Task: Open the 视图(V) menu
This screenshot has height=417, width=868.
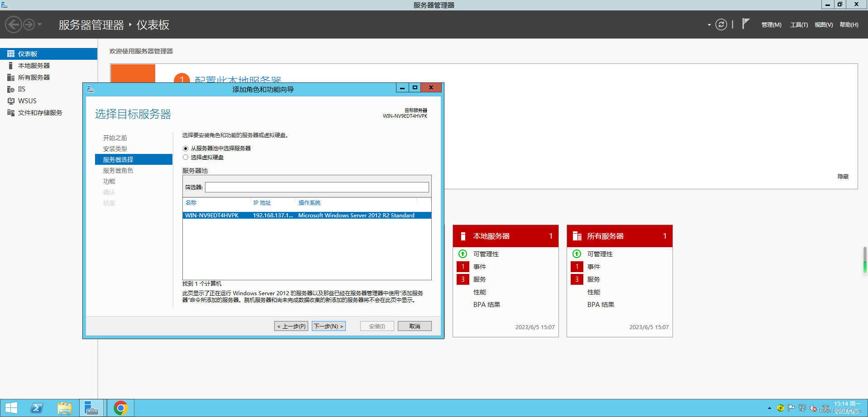Action: (x=824, y=25)
